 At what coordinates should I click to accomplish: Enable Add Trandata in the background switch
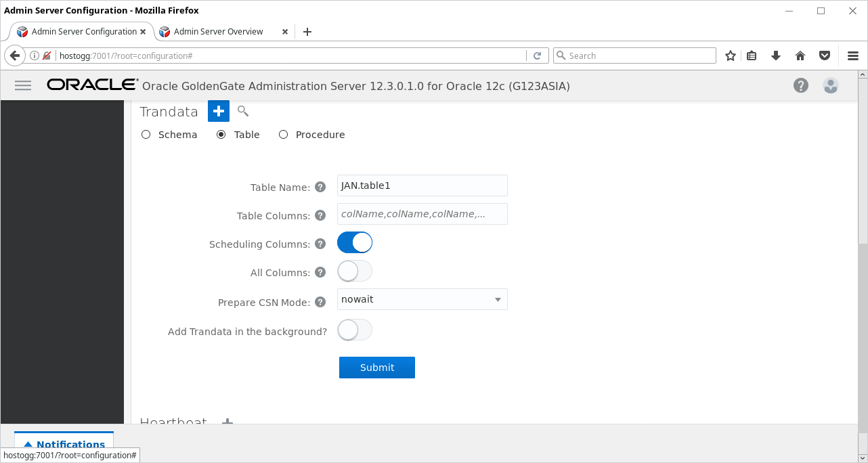click(x=355, y=330)
